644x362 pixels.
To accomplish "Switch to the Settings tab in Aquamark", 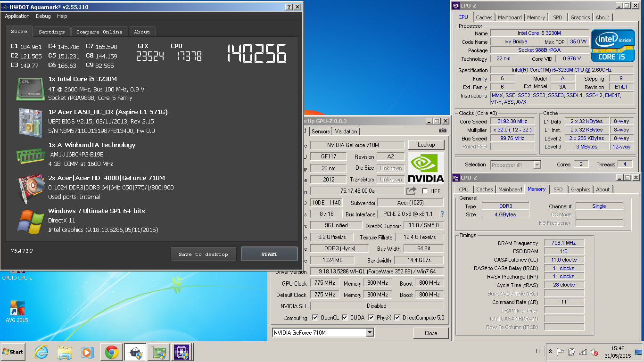I will [52, 32].
